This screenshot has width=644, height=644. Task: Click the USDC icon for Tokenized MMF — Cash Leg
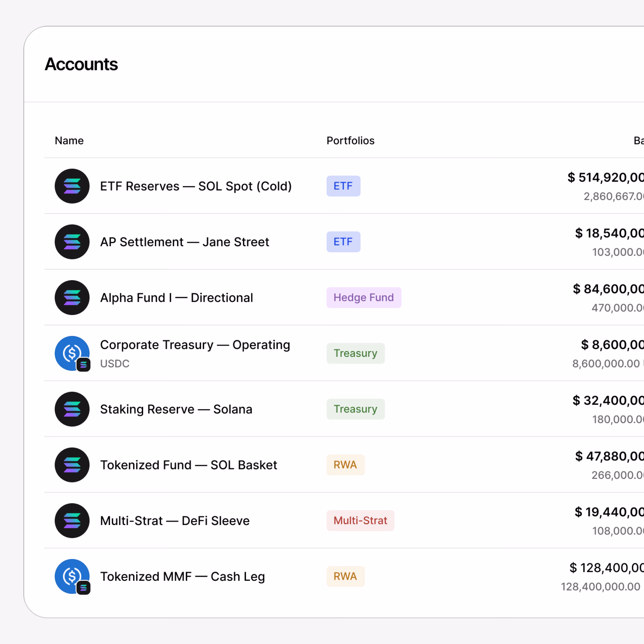tap(72, 576)
